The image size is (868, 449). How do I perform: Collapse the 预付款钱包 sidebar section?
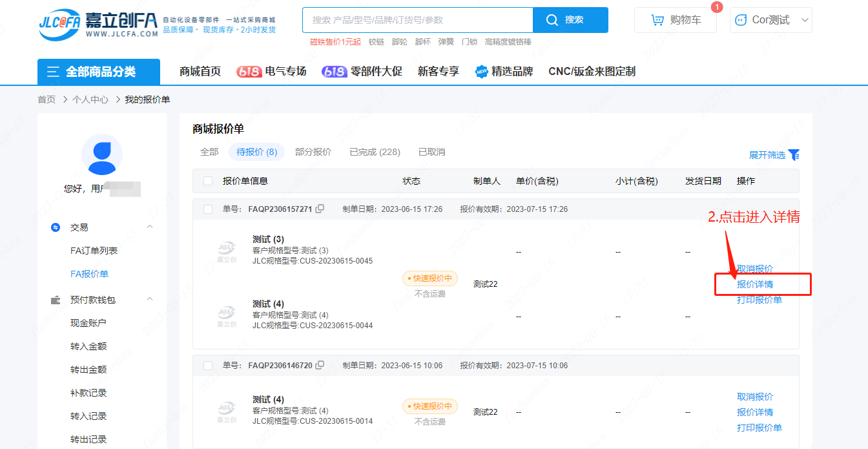(x=150, y=300)
